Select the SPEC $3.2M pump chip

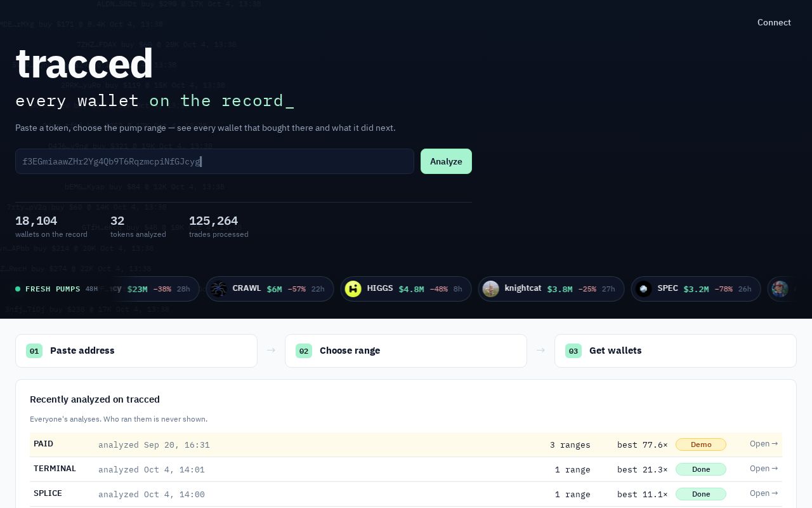696,289
